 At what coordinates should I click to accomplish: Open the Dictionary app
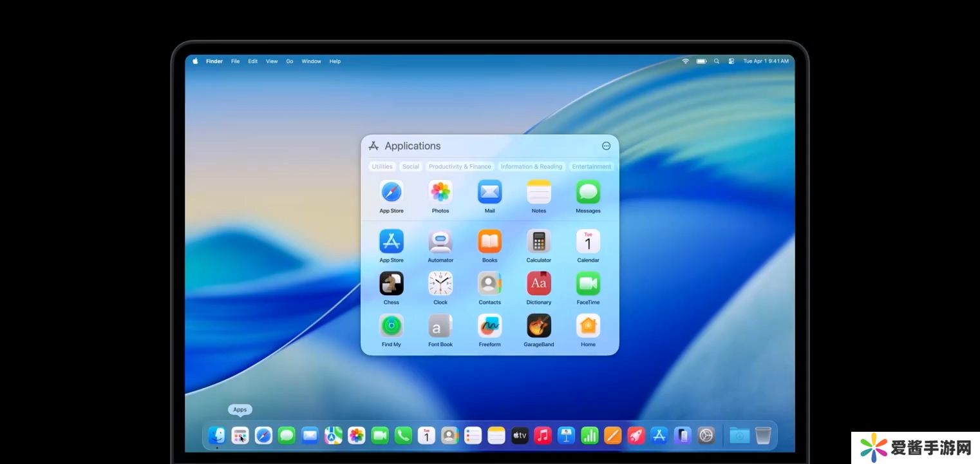pyautogui.click(x=539, y=284)
